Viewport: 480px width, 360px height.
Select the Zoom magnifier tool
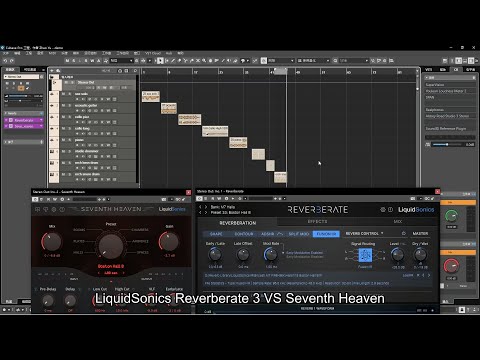coord(204,61)
